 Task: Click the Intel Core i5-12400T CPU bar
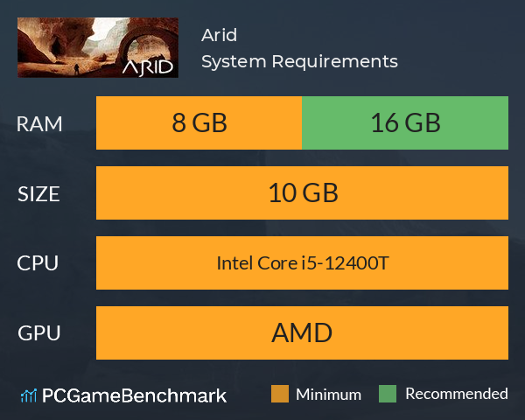(x=303, y=262)
